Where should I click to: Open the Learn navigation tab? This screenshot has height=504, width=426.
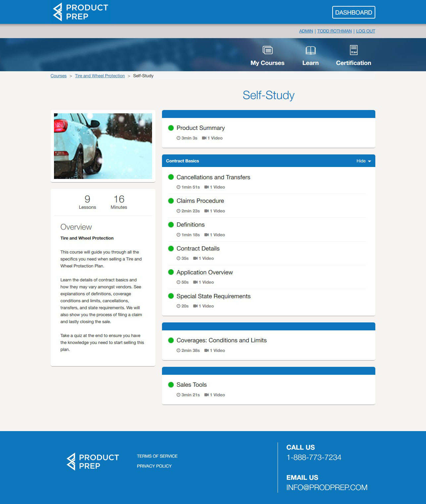click(310, 63)
